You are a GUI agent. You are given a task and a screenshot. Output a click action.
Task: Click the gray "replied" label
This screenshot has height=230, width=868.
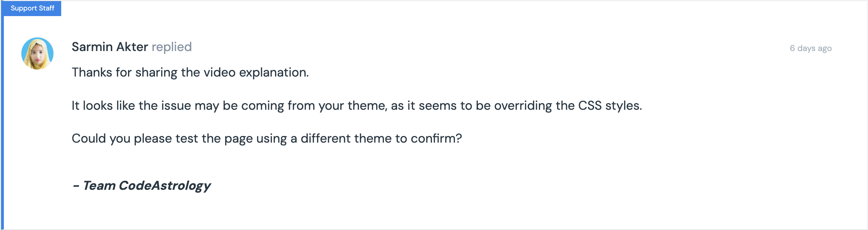click(171, 47)
